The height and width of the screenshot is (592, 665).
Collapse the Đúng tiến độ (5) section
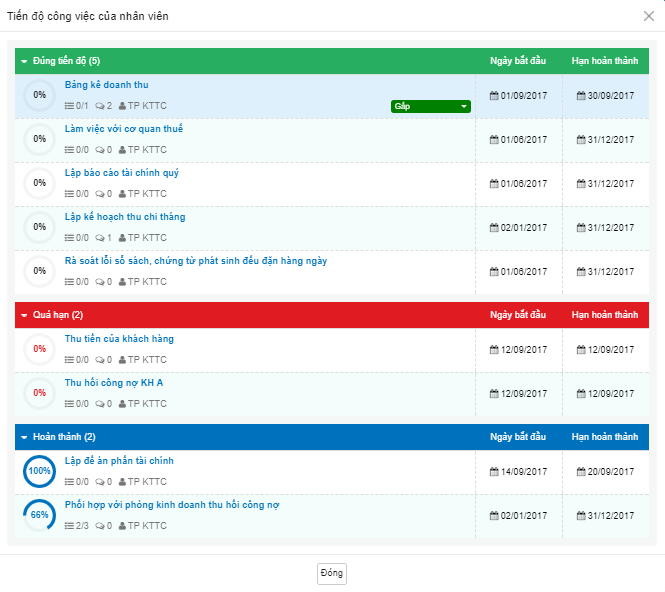pyautogui.click(x=24, y=62)
